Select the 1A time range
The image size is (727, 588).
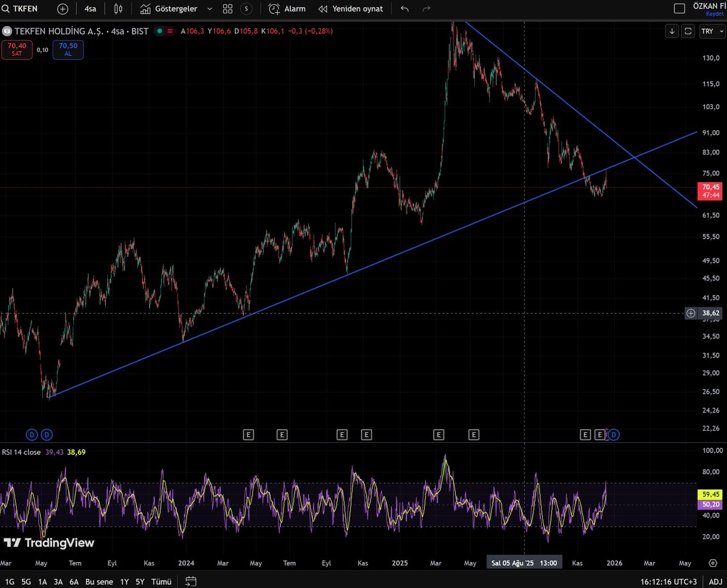click(42, 581)
